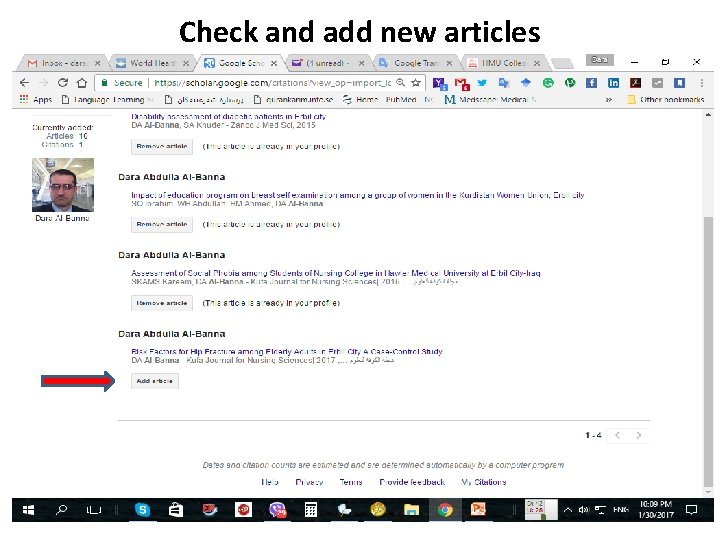The width and height of the screenshot is (720, 540).
Task: Switch to PowerPoint on the taskbar
Action: [x=478, y=510]
